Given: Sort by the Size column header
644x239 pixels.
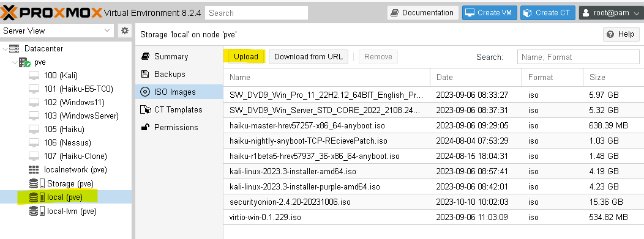Looking at the screenshot, I should 613,77.
